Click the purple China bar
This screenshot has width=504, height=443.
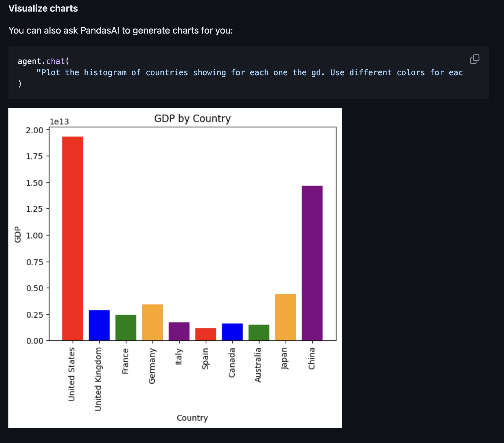coord(312,263)
